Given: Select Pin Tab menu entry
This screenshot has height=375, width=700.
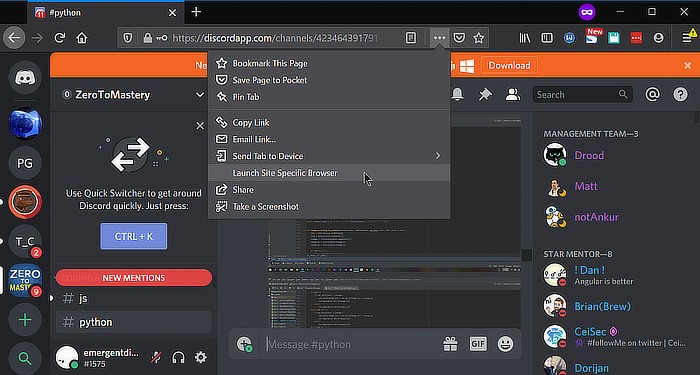Looking at the screenshot, I should click(x=329, y=97).
